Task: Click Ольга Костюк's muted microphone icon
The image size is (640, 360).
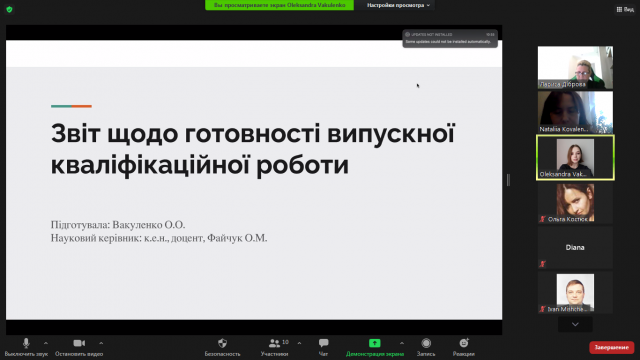Action: 542,219
